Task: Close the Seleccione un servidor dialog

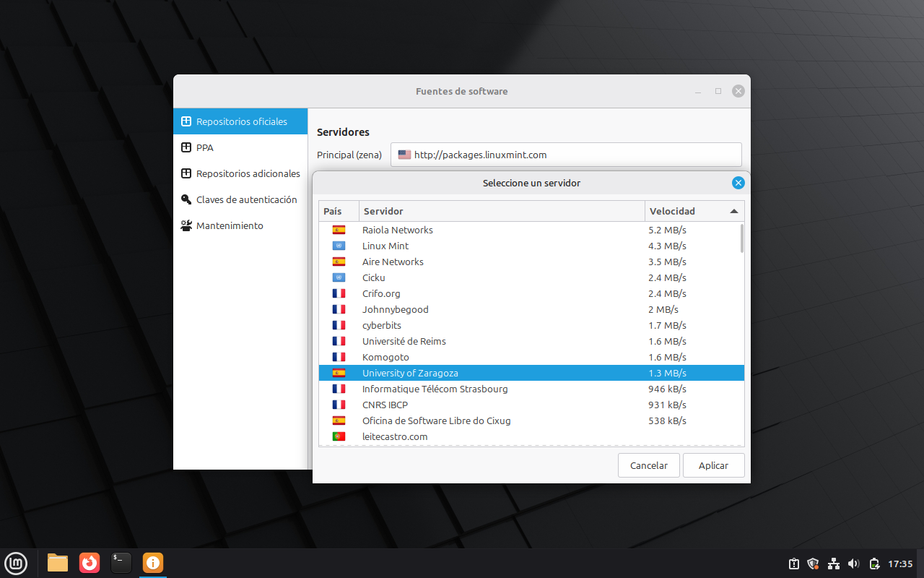Action: 738,183
